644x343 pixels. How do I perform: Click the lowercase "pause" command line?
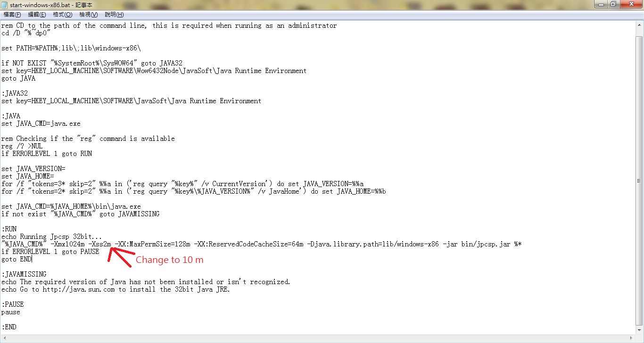[11, 312]
